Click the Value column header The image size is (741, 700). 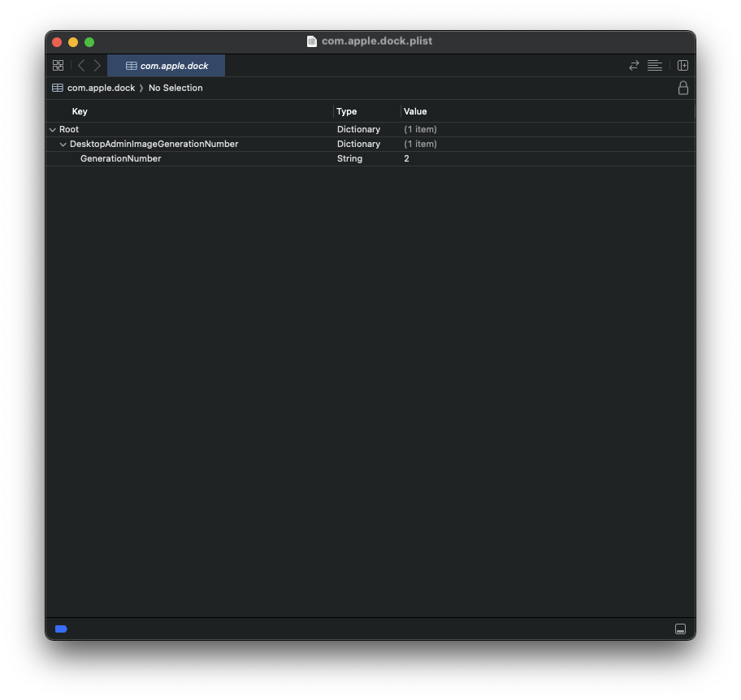point(415,111)
